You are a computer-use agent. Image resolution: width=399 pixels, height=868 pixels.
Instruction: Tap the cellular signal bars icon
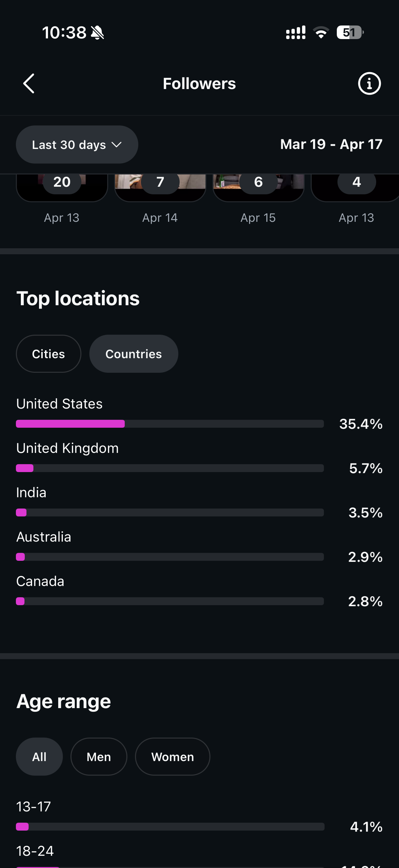[x=296, y=33]
